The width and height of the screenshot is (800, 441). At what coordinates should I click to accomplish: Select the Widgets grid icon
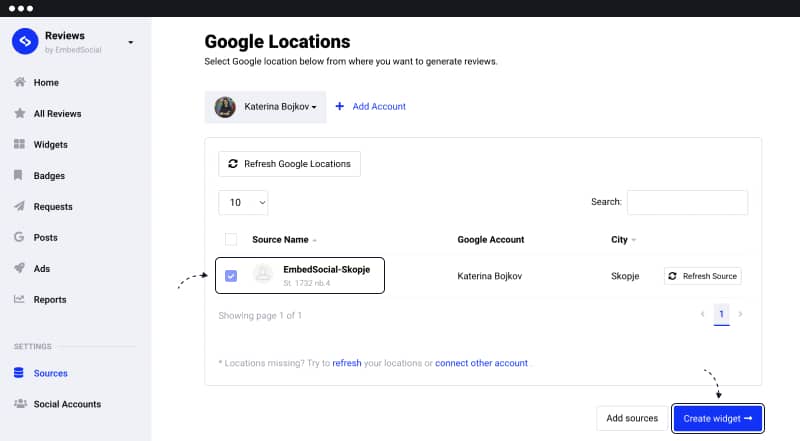point(19,144)
